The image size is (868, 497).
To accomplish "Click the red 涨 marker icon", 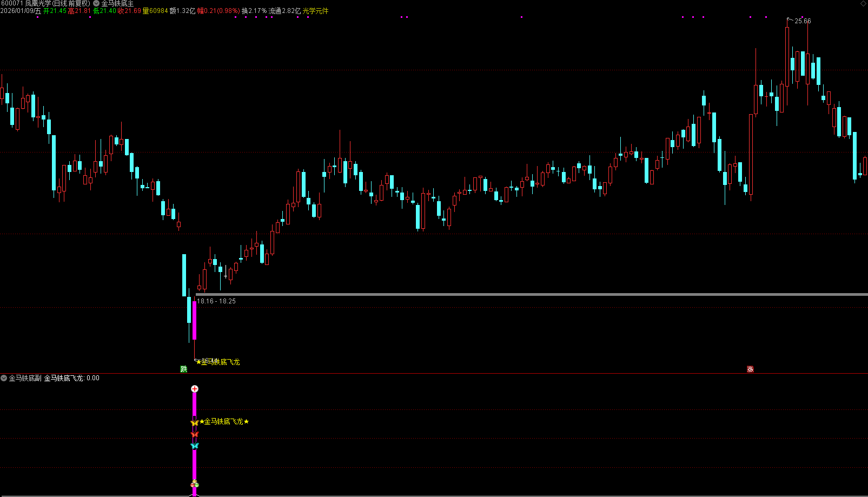I will click(750, 369).
